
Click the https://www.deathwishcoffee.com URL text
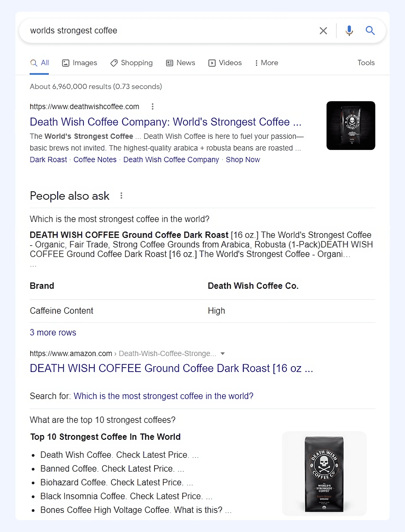click(x=84, y=107)
